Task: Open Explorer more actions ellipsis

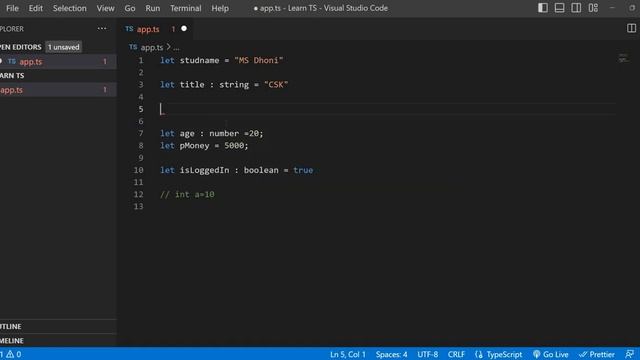Action: 102,29
